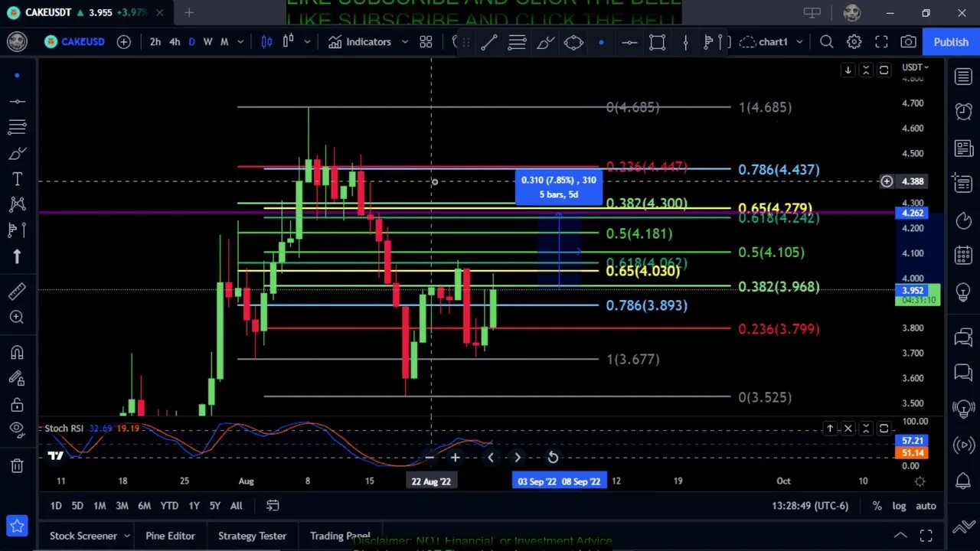The image size is (980, 551).
Task: Open the calendar panel in right sidebar
Action: tap(963, 255)
